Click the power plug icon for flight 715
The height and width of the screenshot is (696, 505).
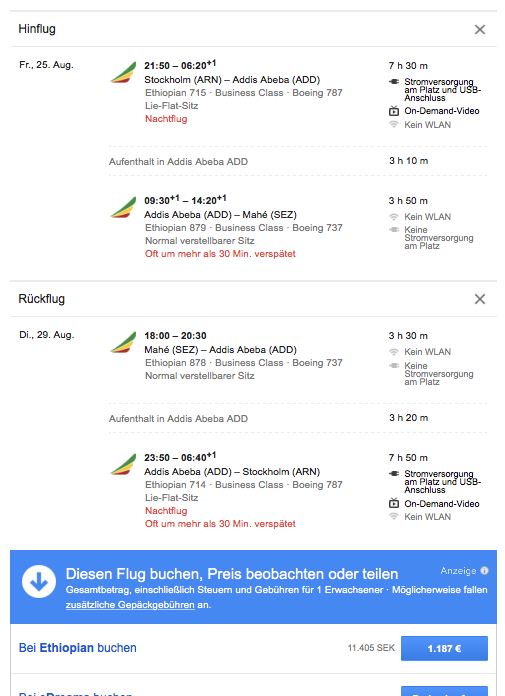click(x=394, y=82)
